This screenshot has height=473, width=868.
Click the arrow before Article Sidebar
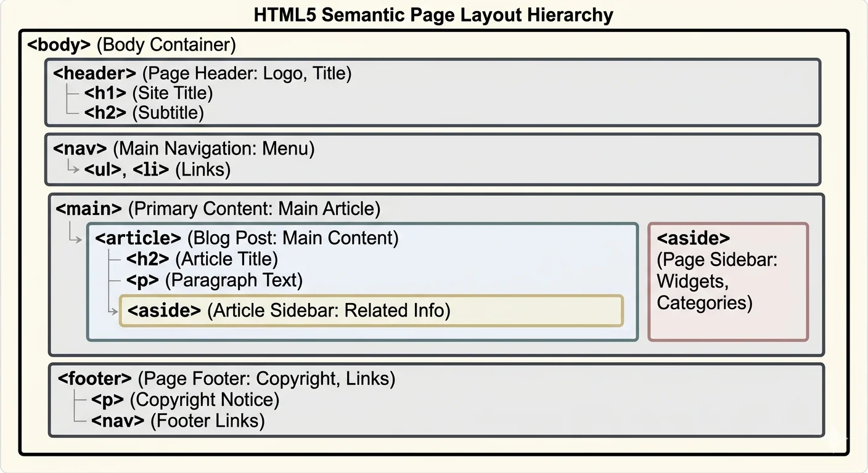(114, 311)
